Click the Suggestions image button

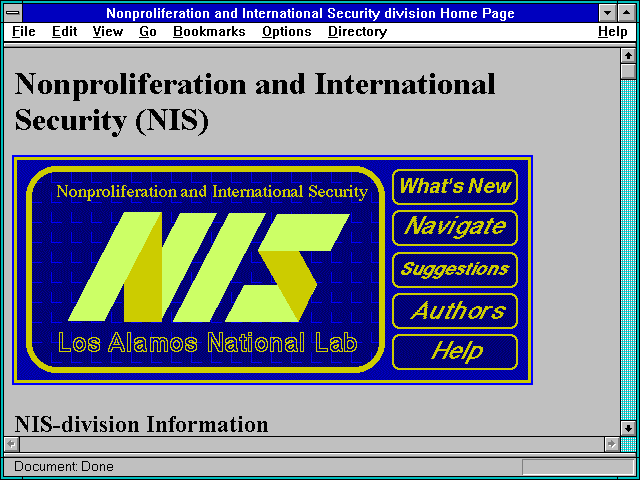coord(455,269)
